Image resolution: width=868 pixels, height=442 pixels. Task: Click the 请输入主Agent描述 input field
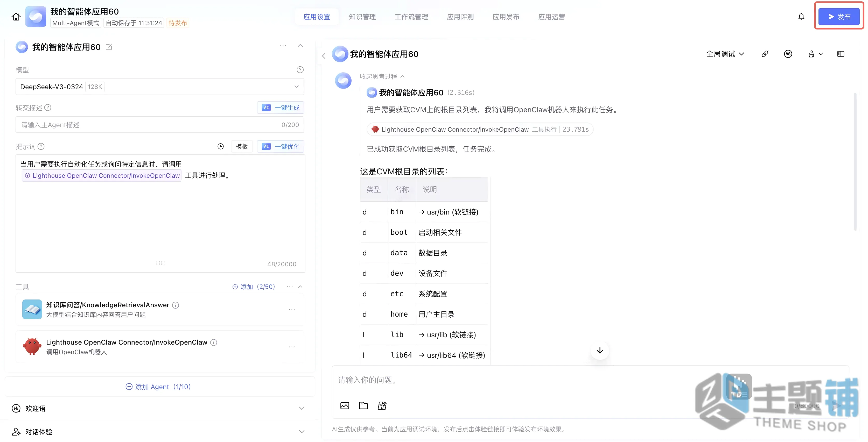click(160, 125)
